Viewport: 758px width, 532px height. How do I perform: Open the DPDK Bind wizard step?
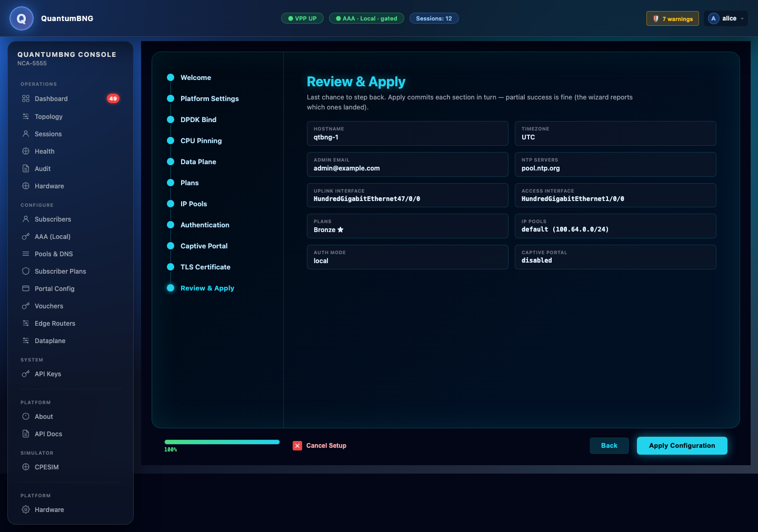[192, 119]
